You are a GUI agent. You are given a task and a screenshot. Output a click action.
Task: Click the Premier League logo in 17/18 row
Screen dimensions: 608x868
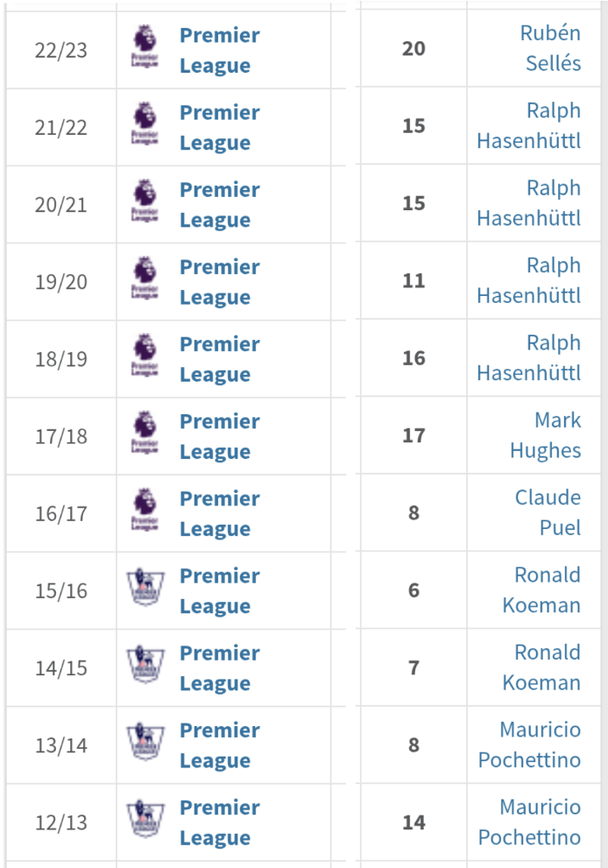145,433
